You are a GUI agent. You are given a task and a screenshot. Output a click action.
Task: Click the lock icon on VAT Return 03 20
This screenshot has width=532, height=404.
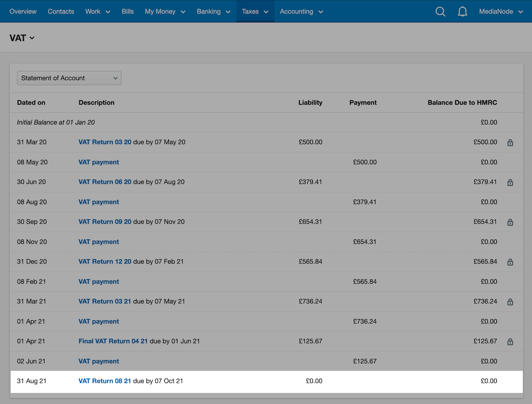510,142
